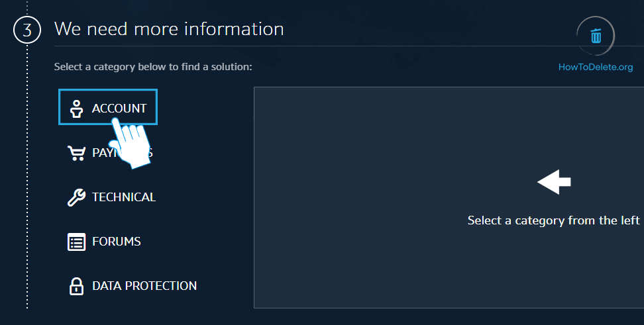Viewport: 644px width, 325px height.
Task: Click the "We need more information" heading
Action: pyautogui.click(x=169, y=29)
